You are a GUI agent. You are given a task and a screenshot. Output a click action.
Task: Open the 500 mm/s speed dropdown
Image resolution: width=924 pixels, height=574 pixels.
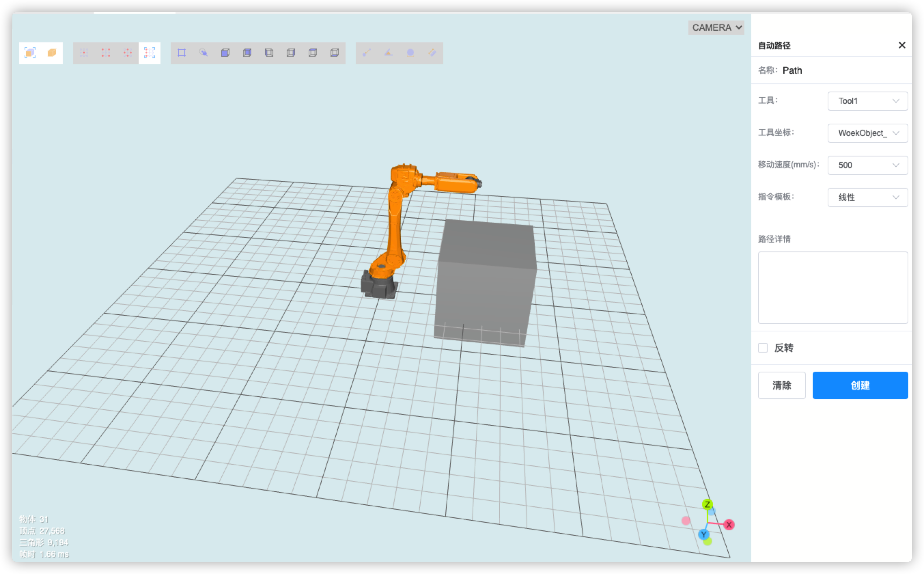pyautogui.click(x=867, y=165)
